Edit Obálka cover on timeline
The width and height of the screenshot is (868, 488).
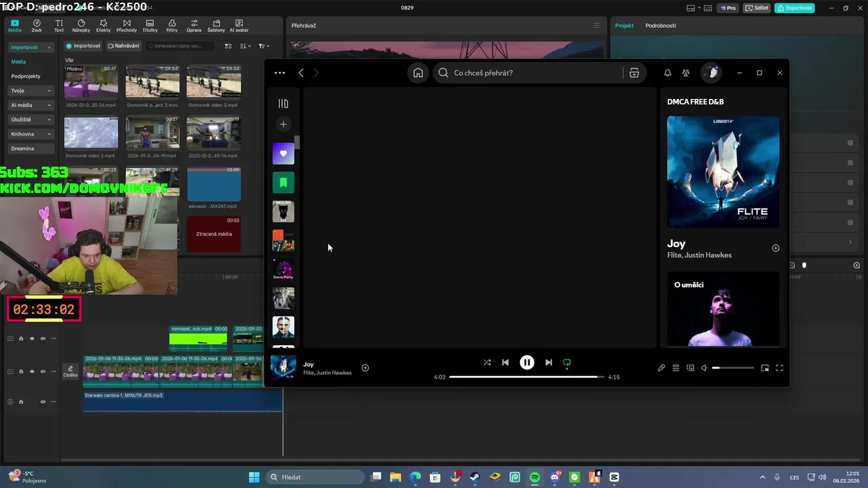(x=71, y=371)
